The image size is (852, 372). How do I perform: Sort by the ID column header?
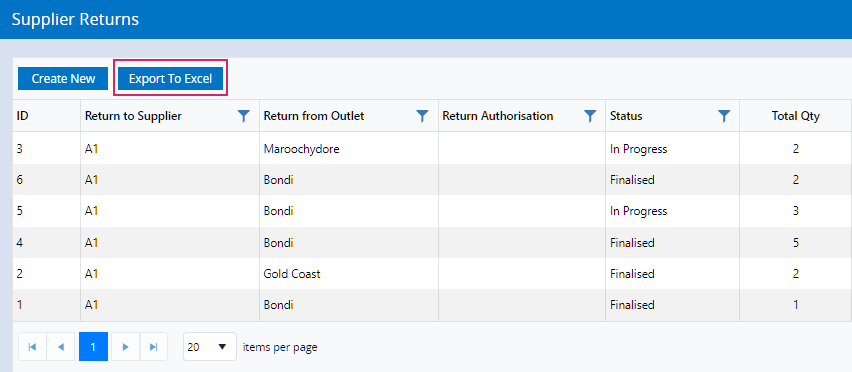22,116
